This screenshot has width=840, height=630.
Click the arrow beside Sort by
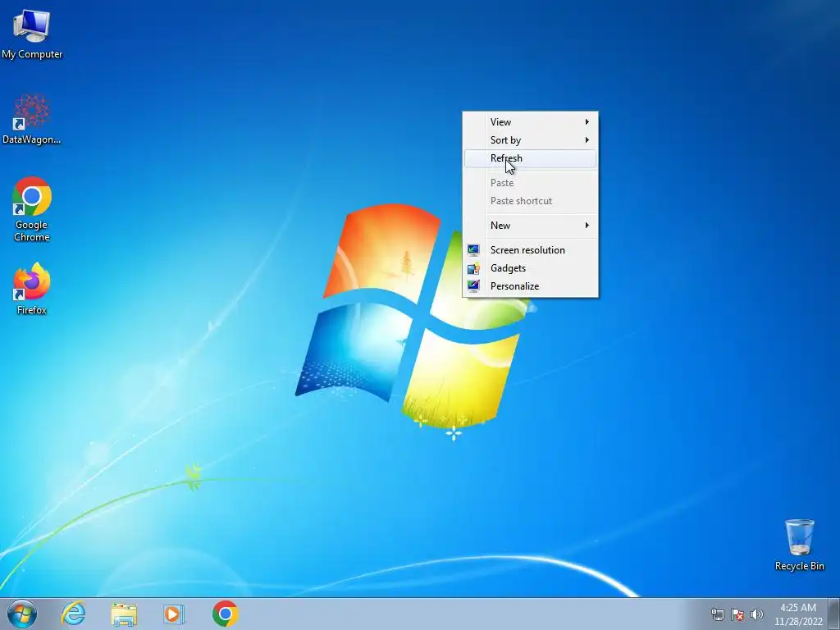587,140
